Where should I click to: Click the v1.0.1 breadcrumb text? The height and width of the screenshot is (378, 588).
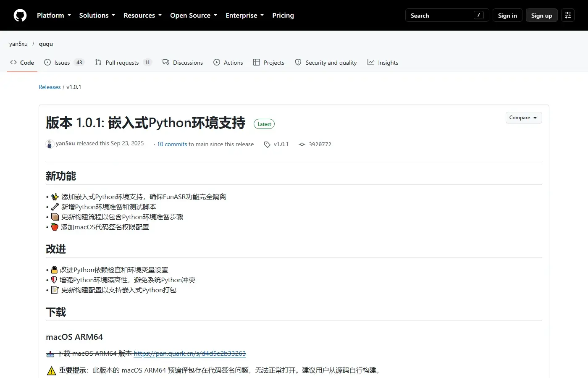coord(74,87)
